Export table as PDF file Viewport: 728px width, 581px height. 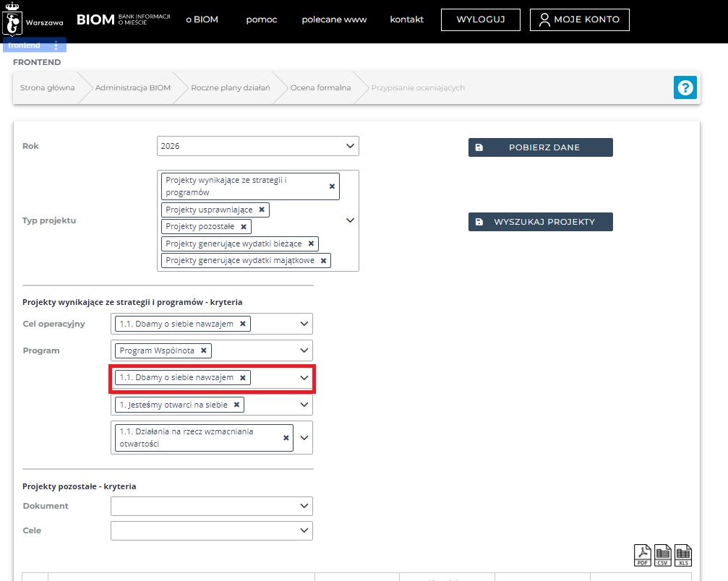pos(642,555)
